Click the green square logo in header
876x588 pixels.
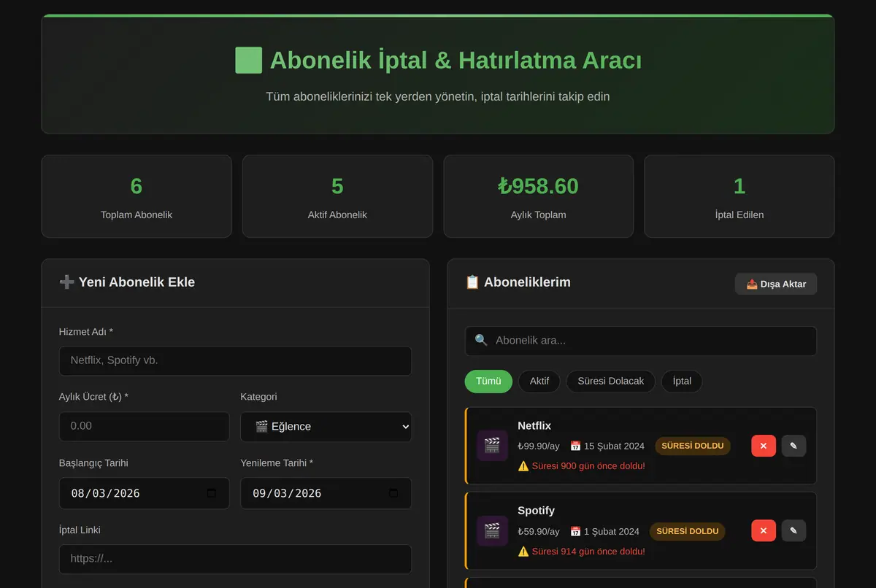(248, 60)
